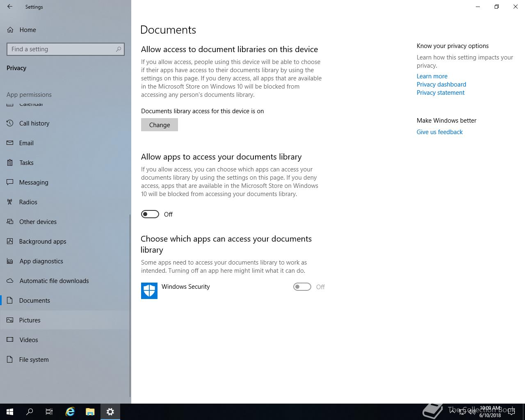This screenshot has width=525, height=420.
Task: Open Background apps settings page
Action: click(66, 241)
